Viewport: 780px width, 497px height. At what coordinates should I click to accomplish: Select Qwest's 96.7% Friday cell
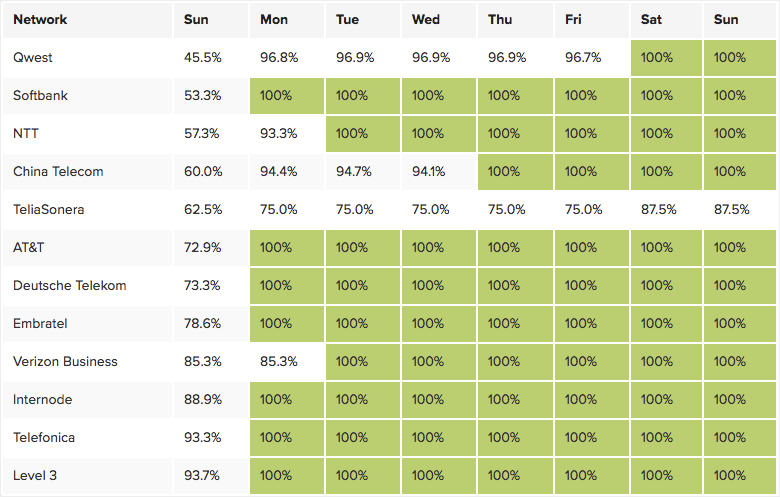[583, 58]
